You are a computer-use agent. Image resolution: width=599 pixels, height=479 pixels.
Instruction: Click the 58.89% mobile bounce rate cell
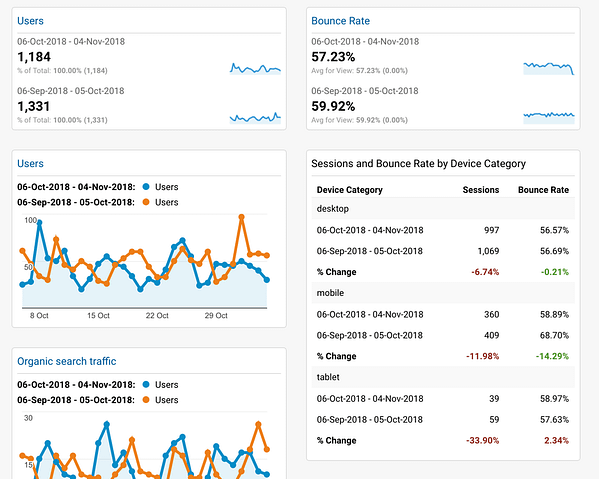point(554,314)
